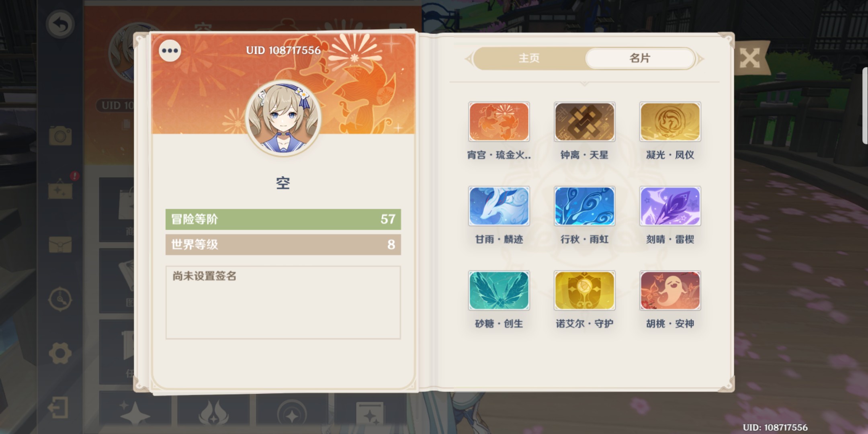Image resolution: width=868 pixels, height=434 pixels.
Task: Switch to the 主页 tab
Action: [529, 58]
